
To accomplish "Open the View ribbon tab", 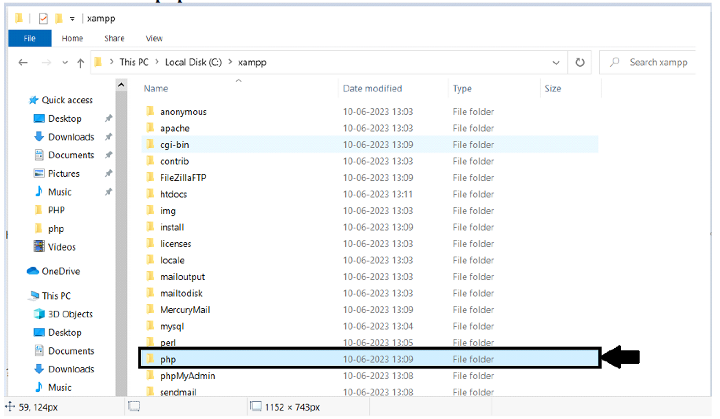I will (154, 38).
